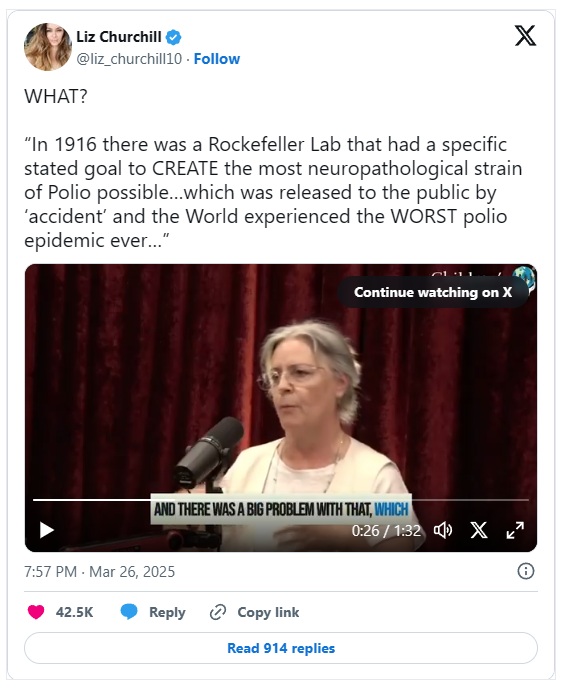The width and height of the screenshot is (562, 689).
Task: Seek on the video progress bar
Action: pyautogui.click(x=281, y=500)
